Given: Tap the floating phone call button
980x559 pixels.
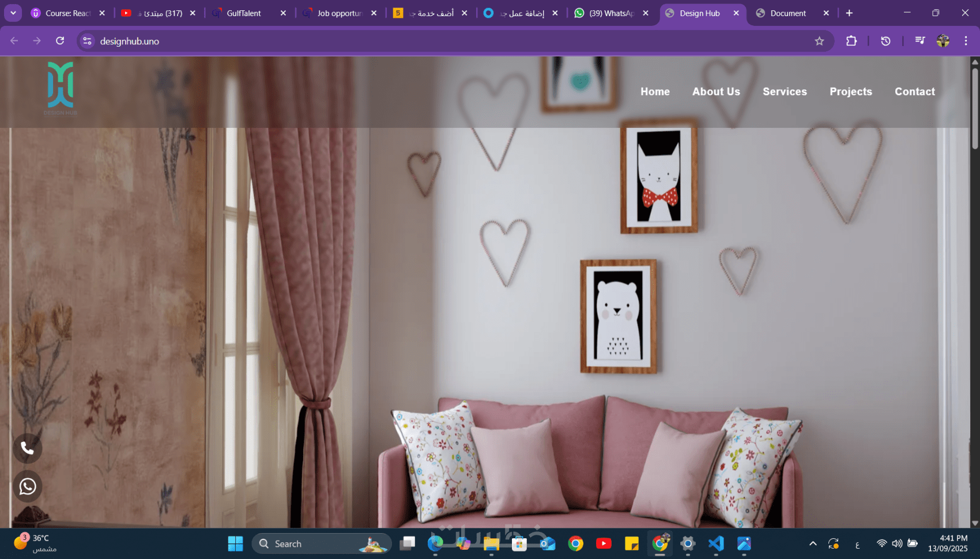Looking at the screenshot, I should coord(28,448).
